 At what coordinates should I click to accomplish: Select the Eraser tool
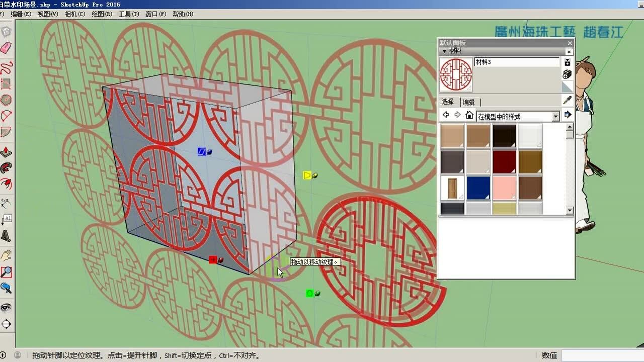pyautogui.click(x=6, y=47)
